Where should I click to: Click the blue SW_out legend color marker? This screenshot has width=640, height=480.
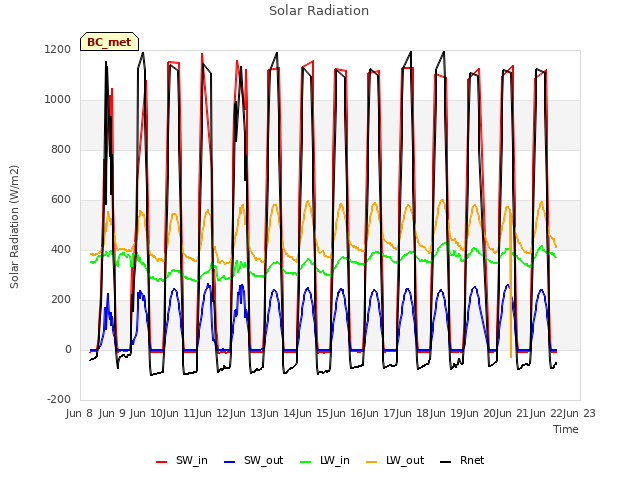click(x=230, y=462)
